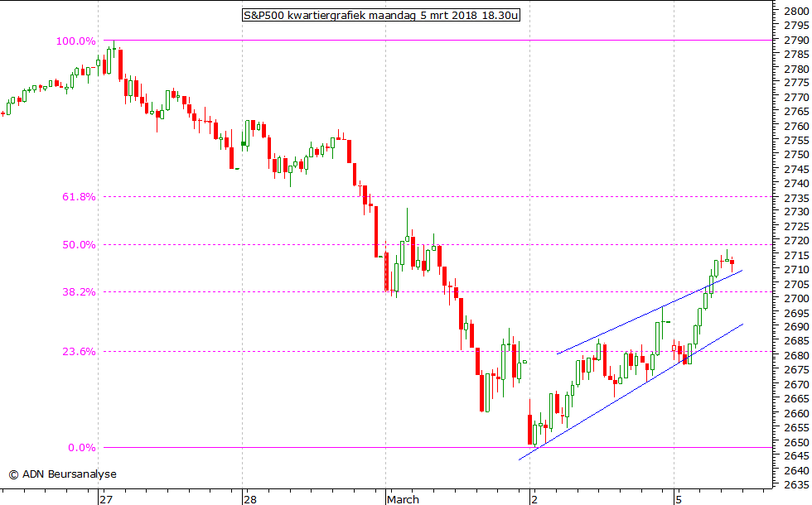
Task: Click the 2760 price axis value
Action: (797, 126)
